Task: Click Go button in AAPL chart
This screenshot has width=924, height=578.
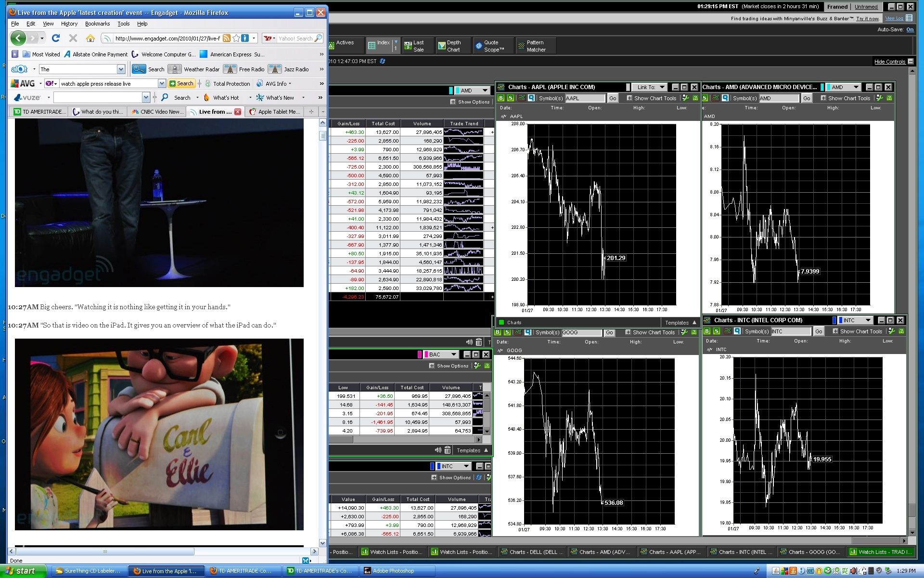Action: [x=612, y=98]
